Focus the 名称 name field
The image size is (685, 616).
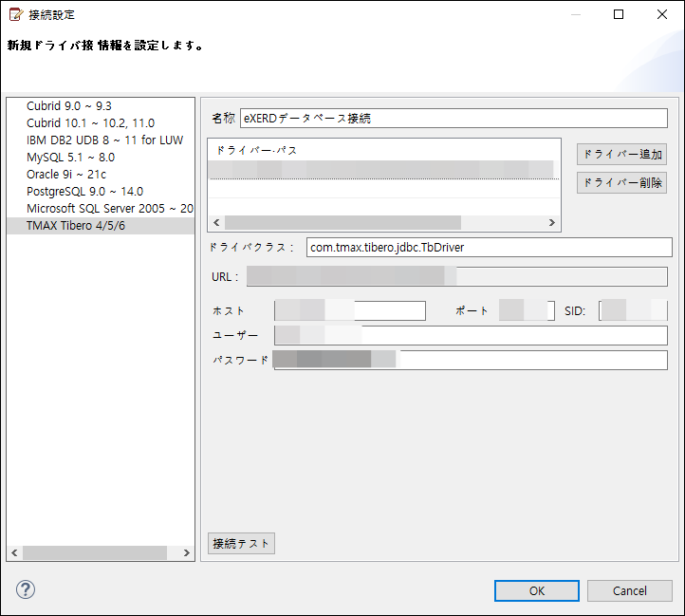454,118
